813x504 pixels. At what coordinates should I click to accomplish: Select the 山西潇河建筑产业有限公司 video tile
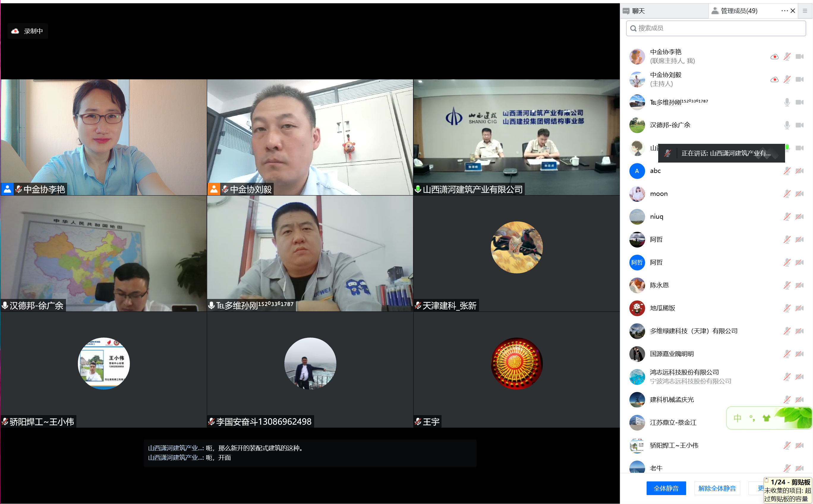tap(516, 137)
